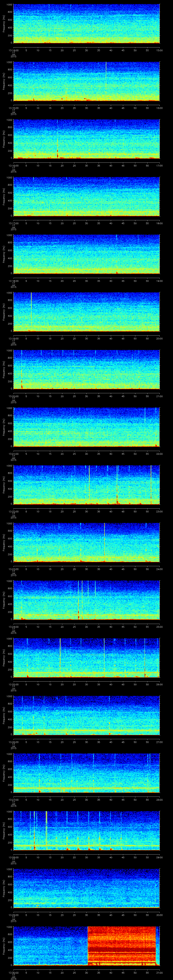Select the 30:00 axis end label
This screenshot has width=173, height=980.
click(159, 915)
